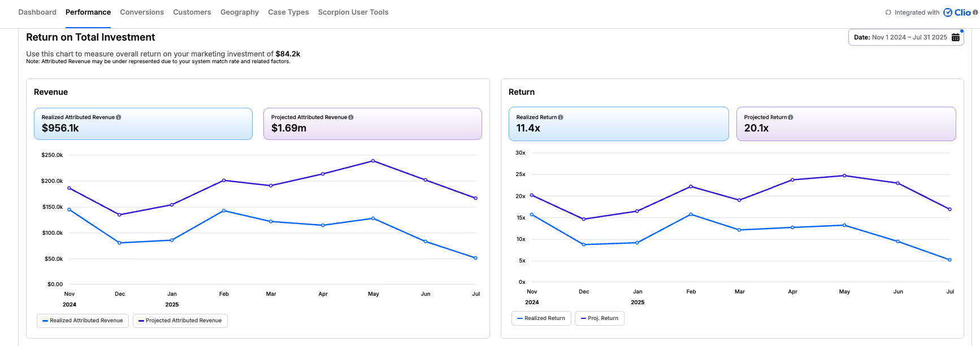Toggle Realized Attributed Revenue legend series

click(83, 321)
